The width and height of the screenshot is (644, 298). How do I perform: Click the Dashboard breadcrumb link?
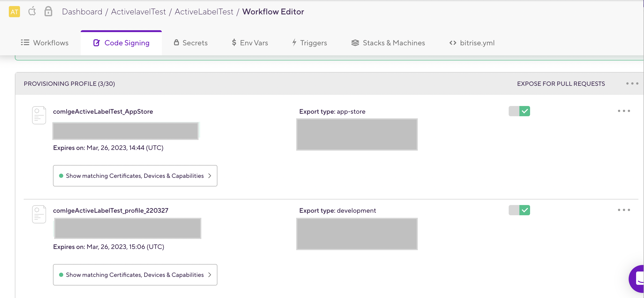82,12
